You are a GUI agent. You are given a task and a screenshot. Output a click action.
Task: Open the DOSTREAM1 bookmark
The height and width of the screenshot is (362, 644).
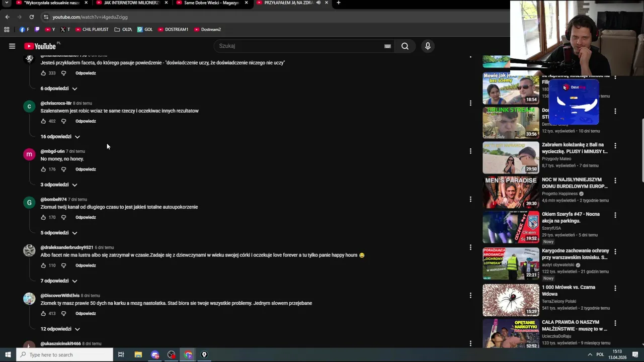[x=173, y=30]
